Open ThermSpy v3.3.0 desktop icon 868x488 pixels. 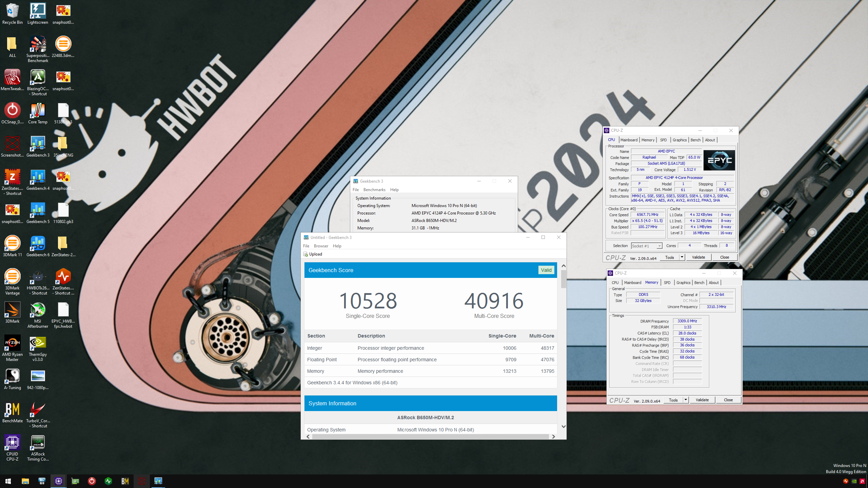pyautogui.click(x=38, y=348)
